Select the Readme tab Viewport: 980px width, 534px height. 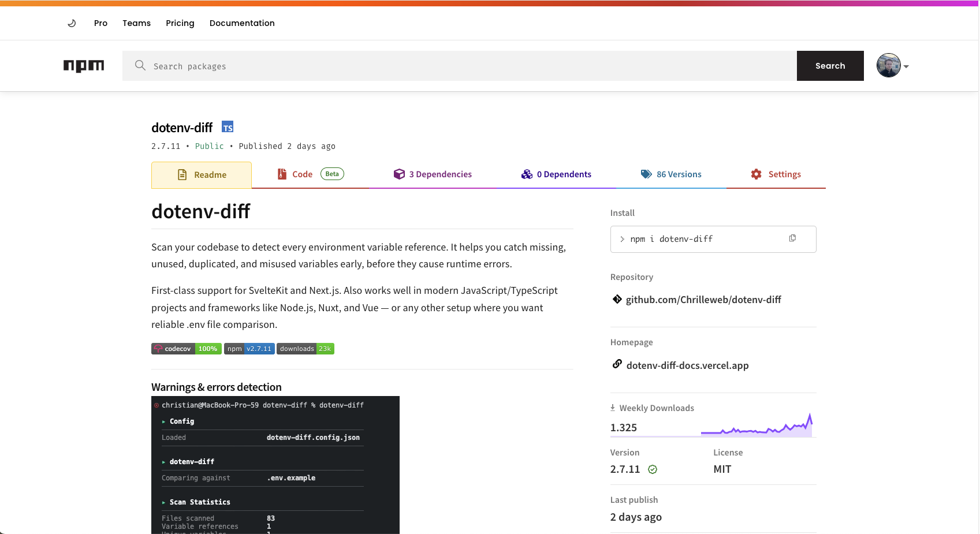pos(202,175)
